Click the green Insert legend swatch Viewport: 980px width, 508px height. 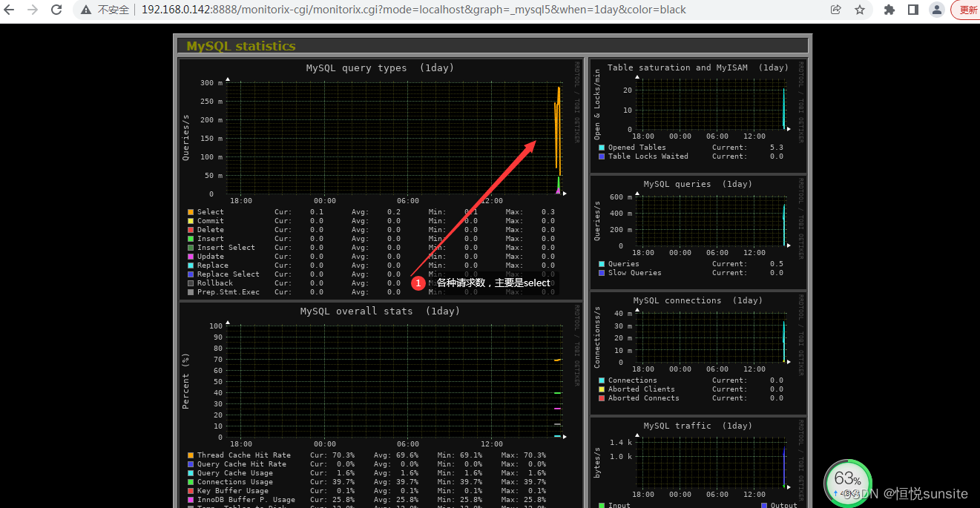[x=191, y=239]
